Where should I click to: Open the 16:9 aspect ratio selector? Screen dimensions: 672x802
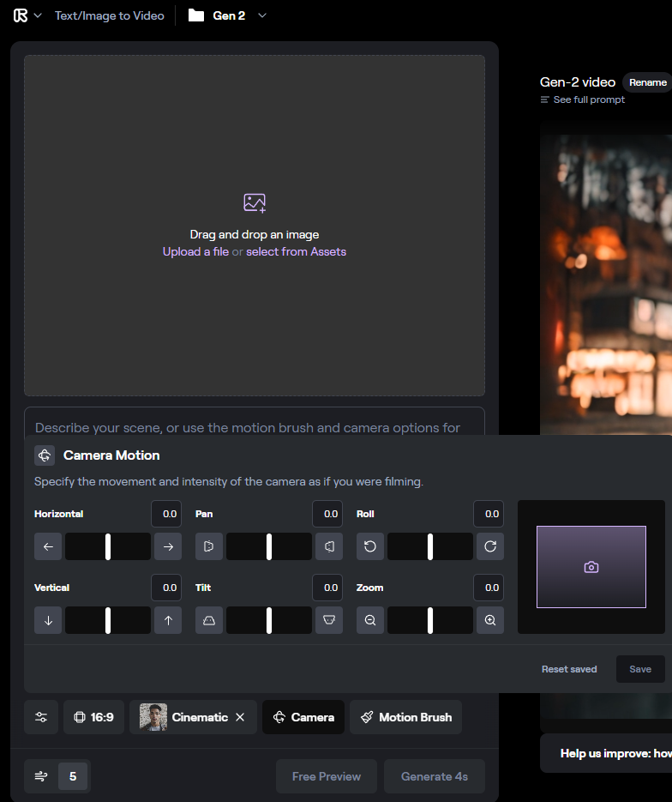point(93,717)
